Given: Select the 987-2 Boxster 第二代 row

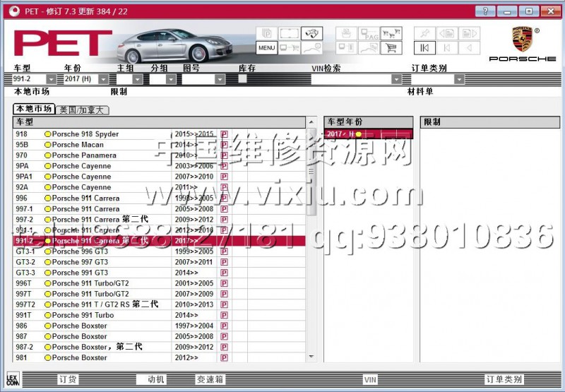Looking at the screenshot, I should pos(159,348).
